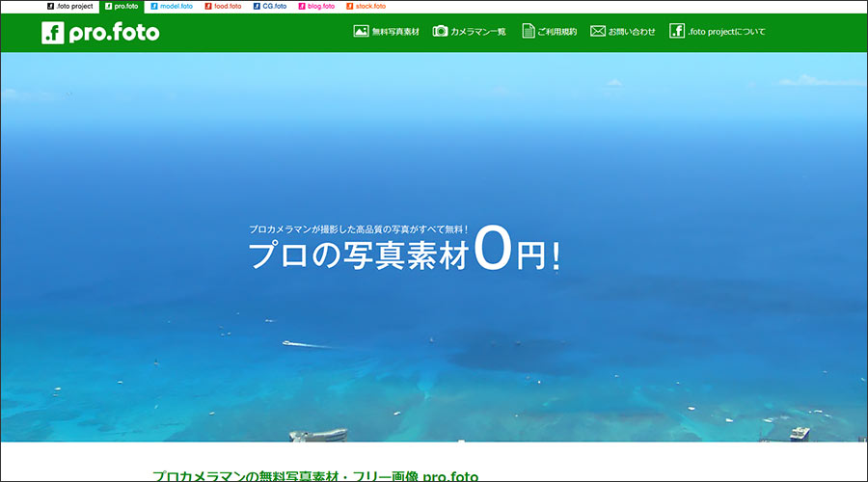Switch to the model.foto tab
The image size is (868, 482).
click(172, 7)
